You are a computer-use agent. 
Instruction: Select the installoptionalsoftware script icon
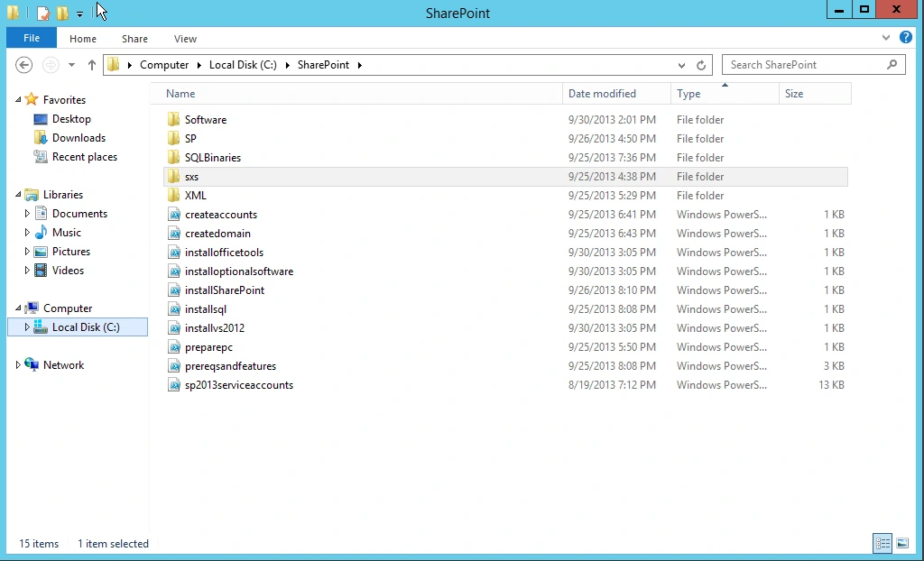(174, 271)
